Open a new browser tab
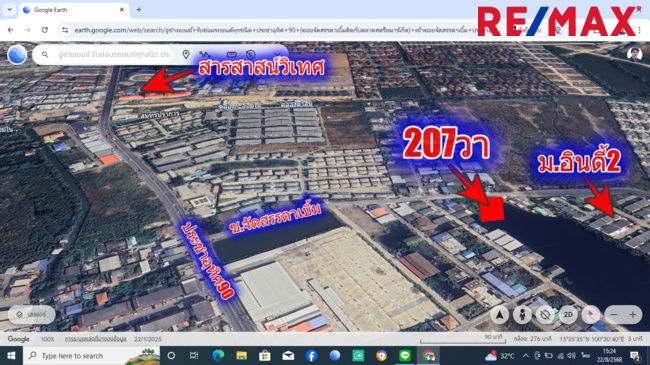Image resolution: width=650 pixels, height=365 pixels. 139,10
